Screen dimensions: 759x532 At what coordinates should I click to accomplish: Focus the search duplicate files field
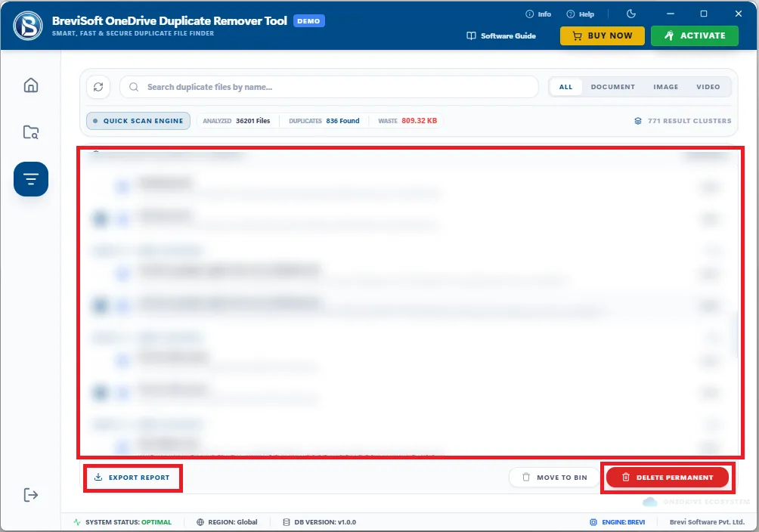[x=329, y=87]
